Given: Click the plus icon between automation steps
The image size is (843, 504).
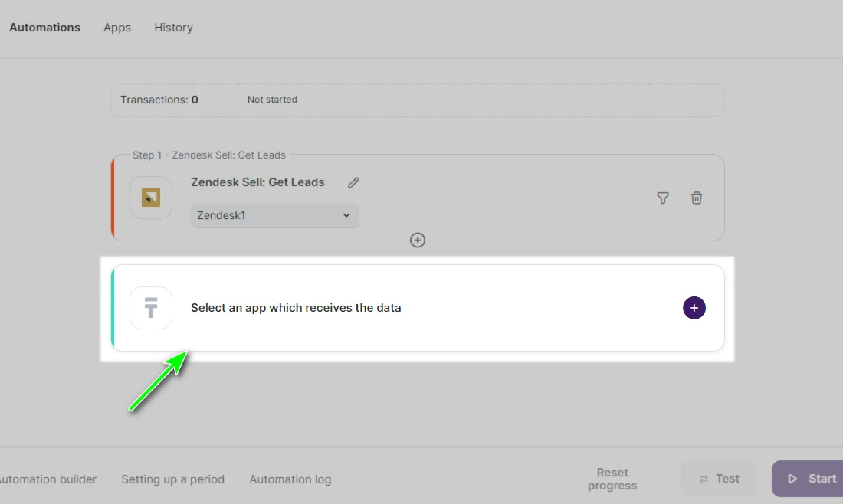Looking at the screenshot, I should [x=418, y=240].
